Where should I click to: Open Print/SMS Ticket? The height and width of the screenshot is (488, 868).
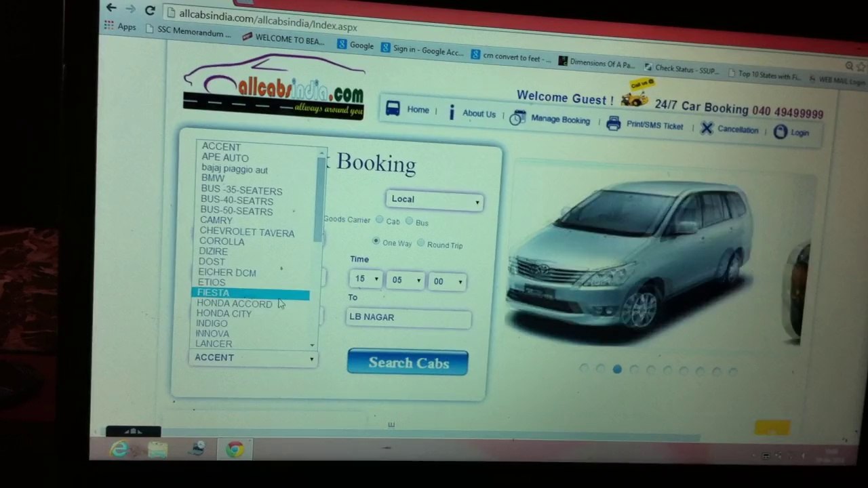(x=654, y=125)
